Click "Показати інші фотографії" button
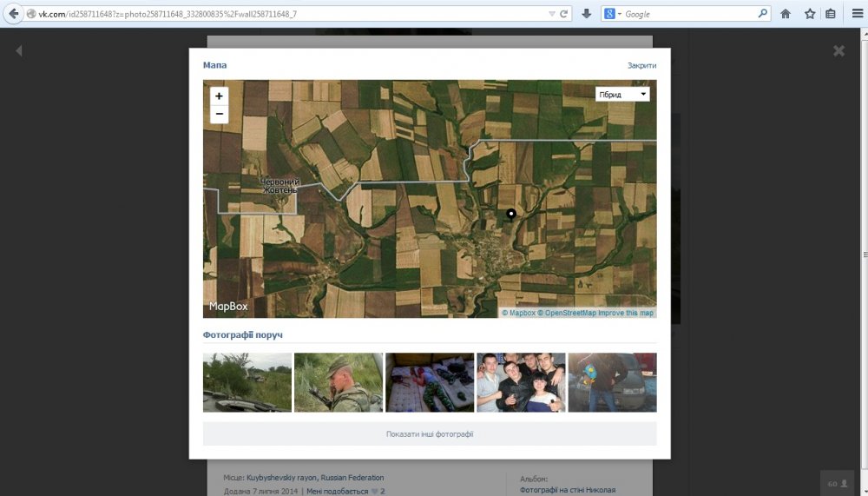Image resolution: width=868 pixels, height=496 pixels. [430, 434]
